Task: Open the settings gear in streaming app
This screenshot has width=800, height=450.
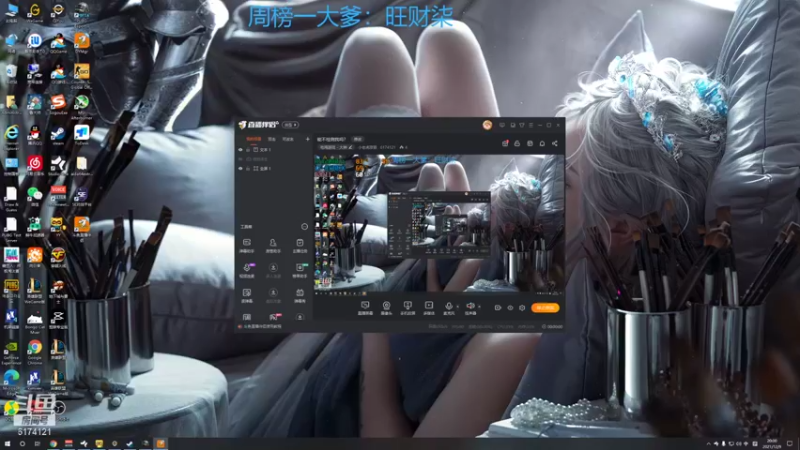Action: [x=522, y=308]
